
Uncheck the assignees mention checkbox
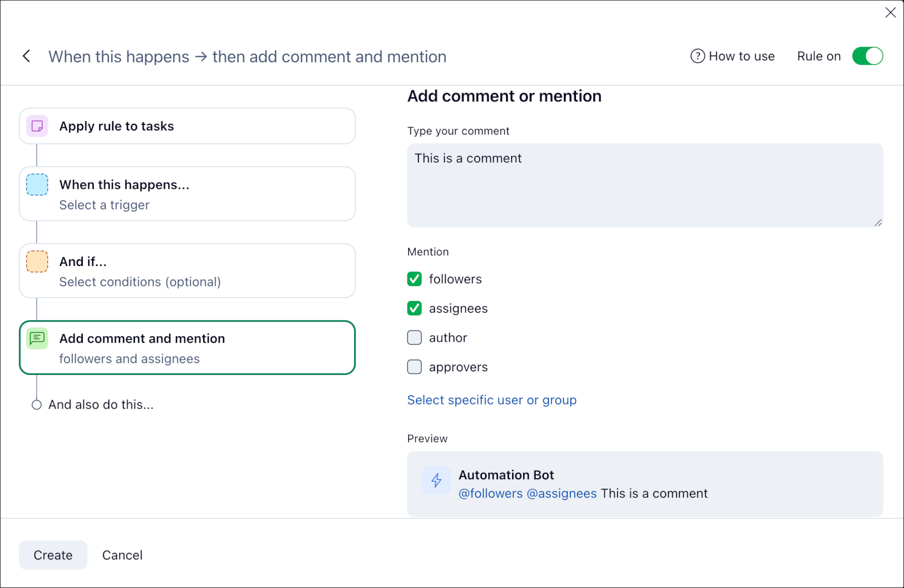[x=414, y=308]
